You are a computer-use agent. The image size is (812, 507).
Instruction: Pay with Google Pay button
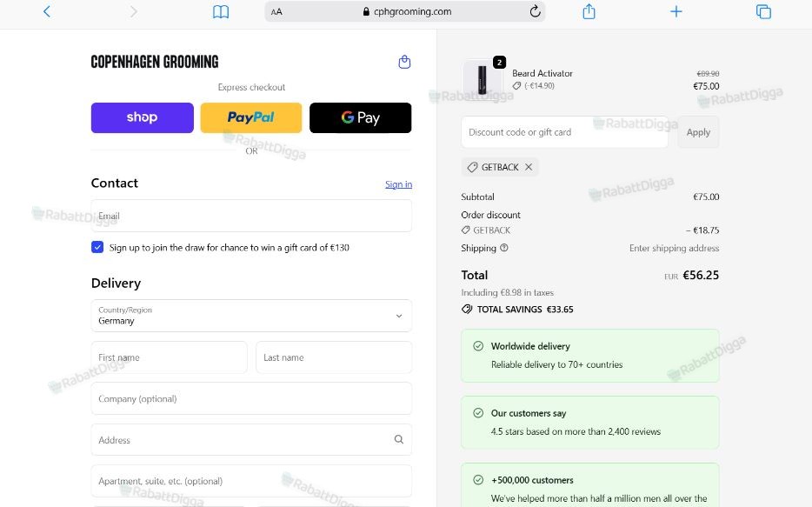tap(361, 117)
